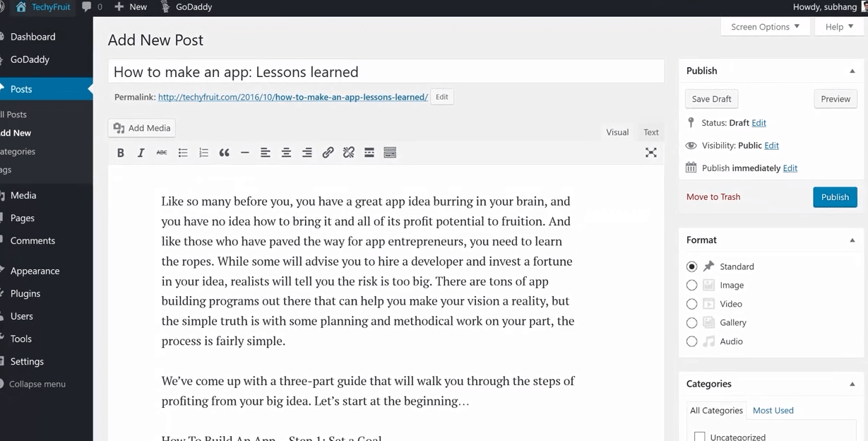Show the Most Used categories tab
Screen dimensions: 868x441
click(773, 411)
